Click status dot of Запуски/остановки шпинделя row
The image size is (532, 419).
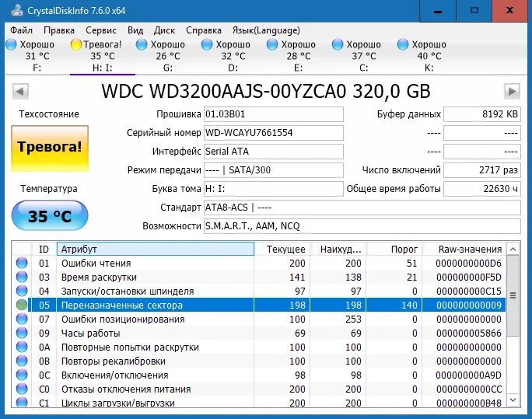pos(22,291)
